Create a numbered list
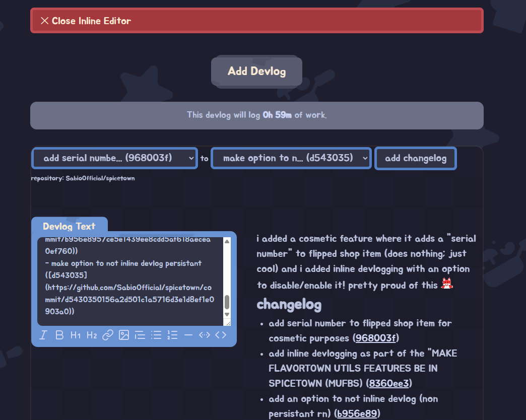Viewport: 526px width, 420px height. point(172,335)
